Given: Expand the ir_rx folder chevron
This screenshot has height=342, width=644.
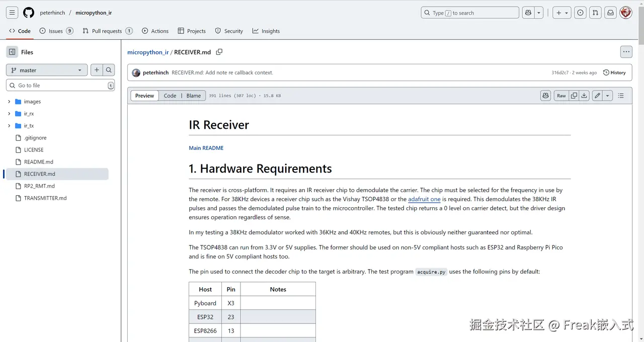Looking at the screenshot, I should (9, 114).
